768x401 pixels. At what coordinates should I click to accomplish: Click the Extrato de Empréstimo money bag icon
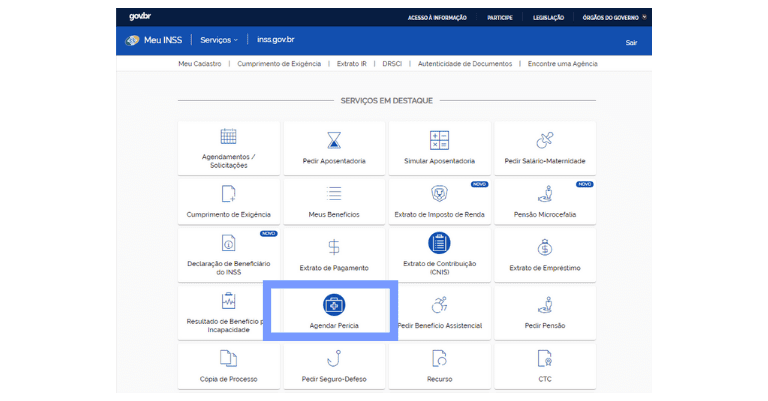pos(545,247)
